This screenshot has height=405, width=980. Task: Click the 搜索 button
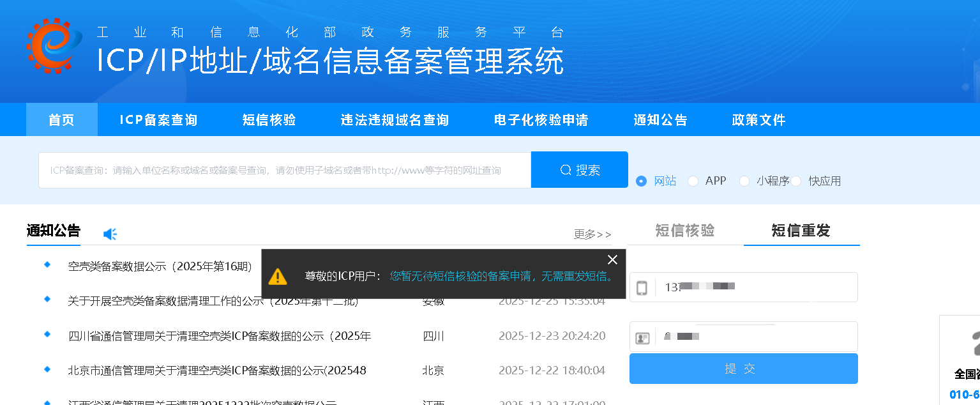point(580,170)
